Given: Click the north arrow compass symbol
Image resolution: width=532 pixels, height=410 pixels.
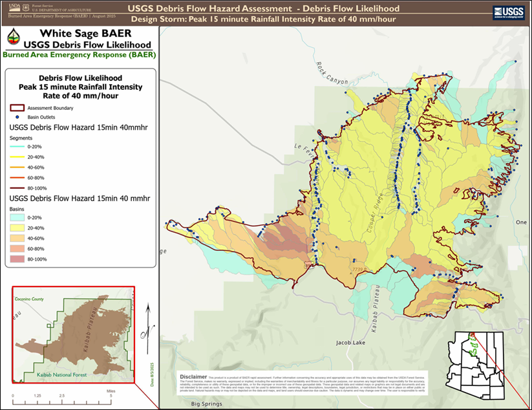Looking at the screenshot, I should coord(148,329).
